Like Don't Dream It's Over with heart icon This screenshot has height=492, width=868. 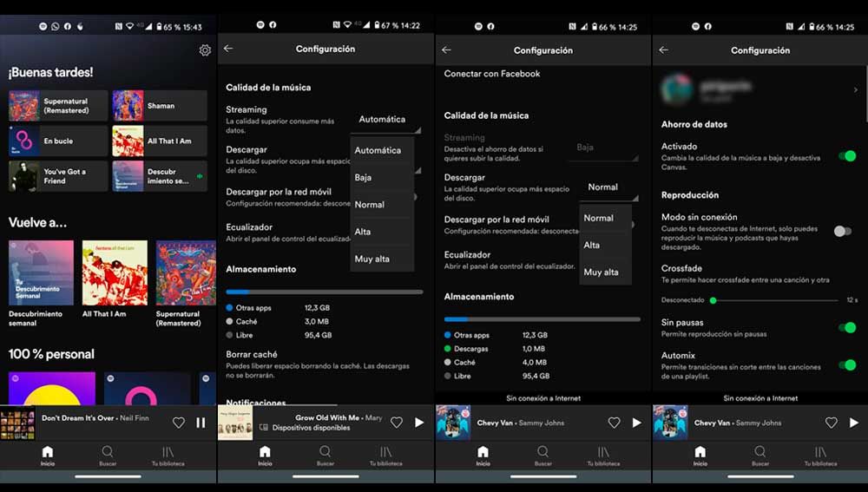(178, 423)
